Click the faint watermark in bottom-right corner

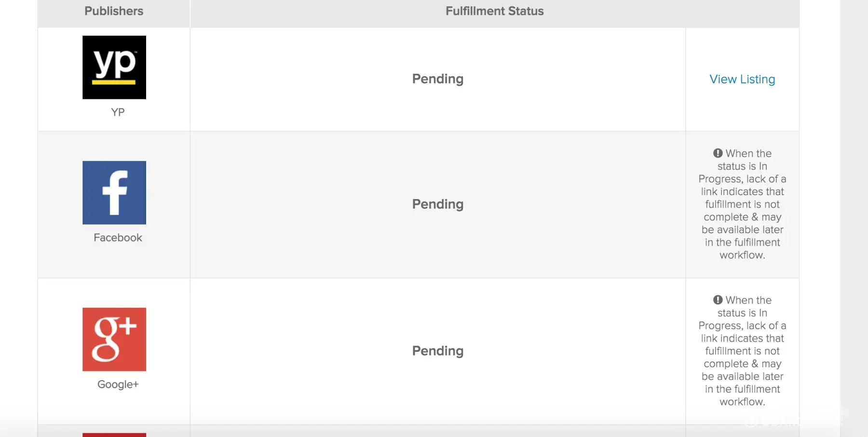pyautogui.click(x=791, y=420)
